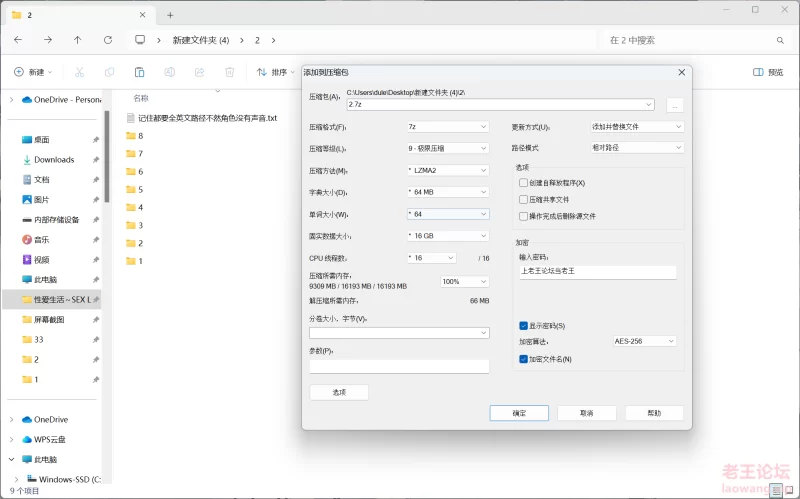Uncheck the 加密文件名 (encrypt file names) checkbox

coord(523,358)
